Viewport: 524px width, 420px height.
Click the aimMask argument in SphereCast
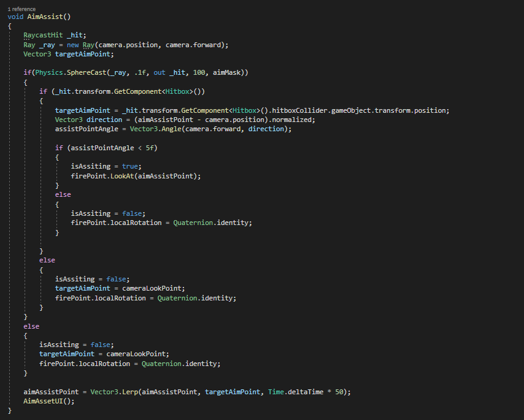[x=226, y=72]
